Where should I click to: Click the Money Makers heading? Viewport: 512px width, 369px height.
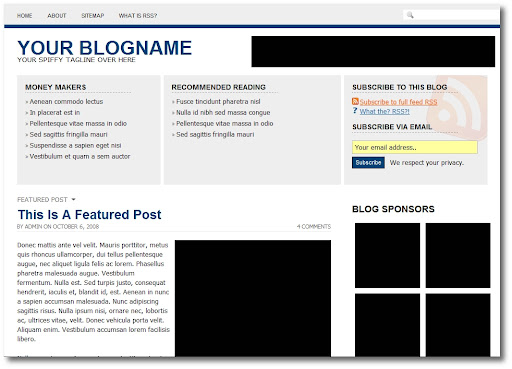(x=56, y=87)
